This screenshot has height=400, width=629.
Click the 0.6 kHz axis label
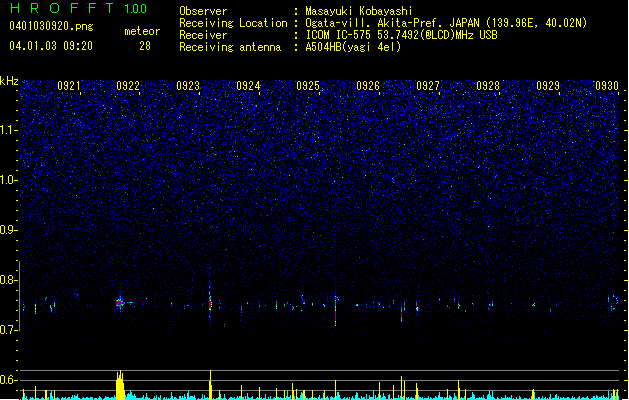(9, 380)
